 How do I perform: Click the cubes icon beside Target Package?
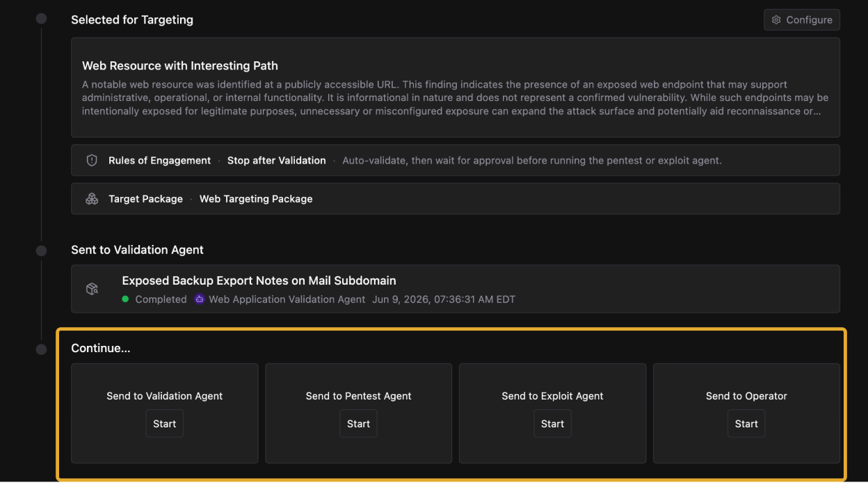tap(92, 199)
